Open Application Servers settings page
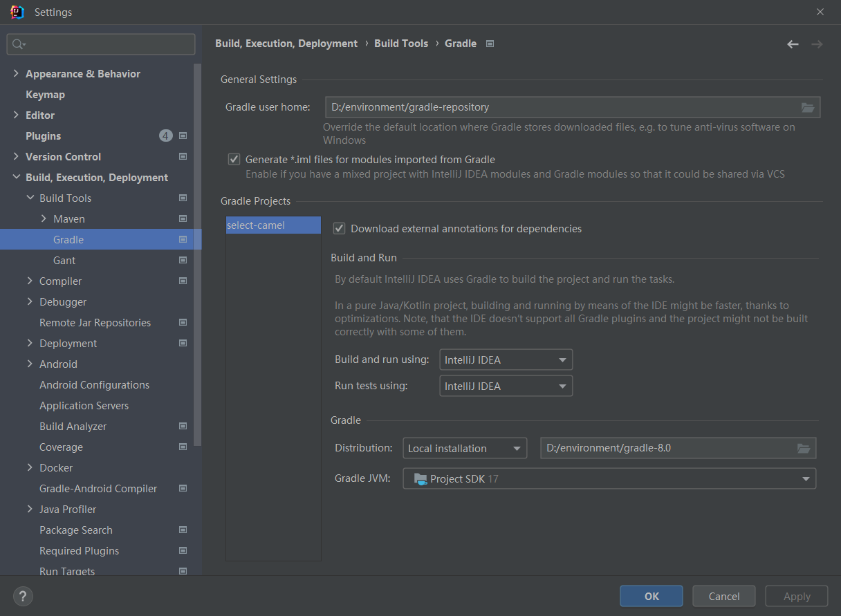This screenshot has height=616, width=841. pos(84,405)
